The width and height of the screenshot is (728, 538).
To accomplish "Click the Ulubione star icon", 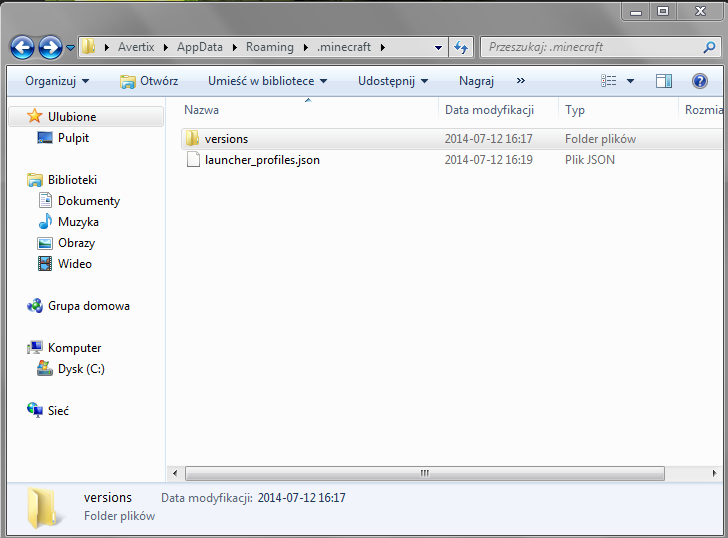I will tap(34, 116).
